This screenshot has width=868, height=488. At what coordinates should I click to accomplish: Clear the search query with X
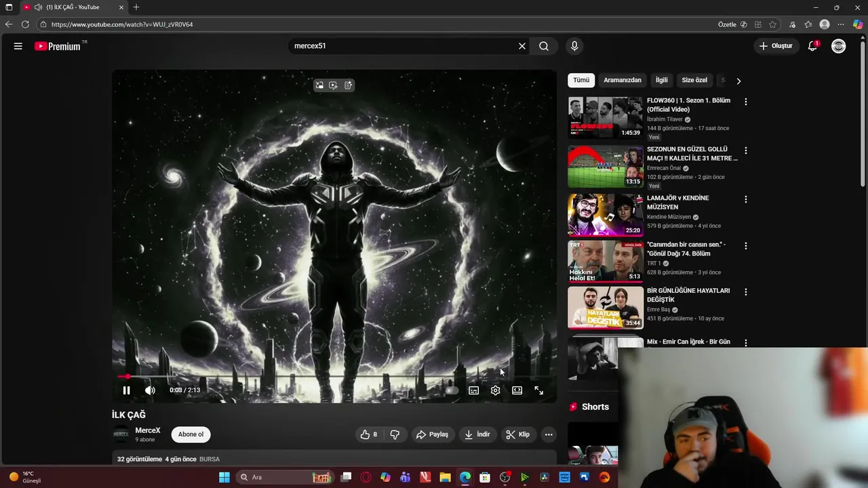[x=522, y=46]
